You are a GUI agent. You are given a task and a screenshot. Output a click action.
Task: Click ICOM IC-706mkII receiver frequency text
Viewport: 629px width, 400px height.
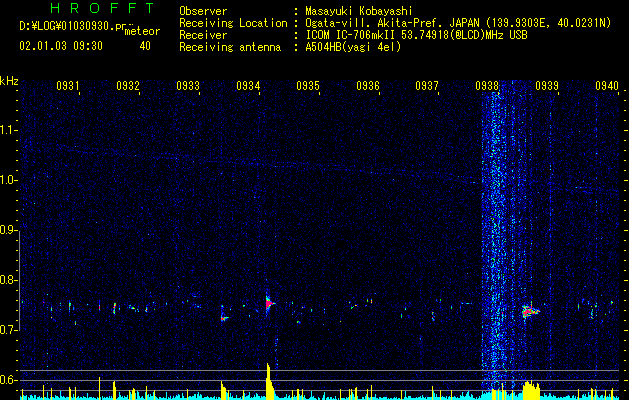tap(416, 35)
